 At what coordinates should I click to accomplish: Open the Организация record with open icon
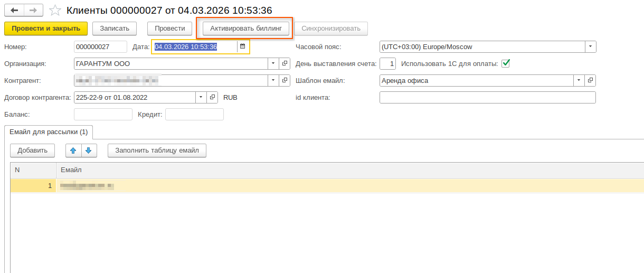coord(285,64)
